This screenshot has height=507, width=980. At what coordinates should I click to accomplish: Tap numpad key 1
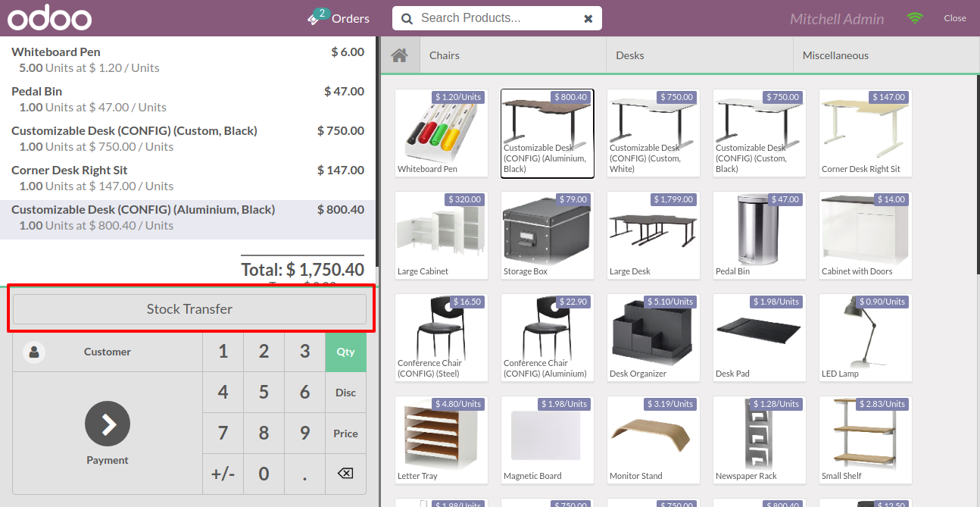click(223, 352)
